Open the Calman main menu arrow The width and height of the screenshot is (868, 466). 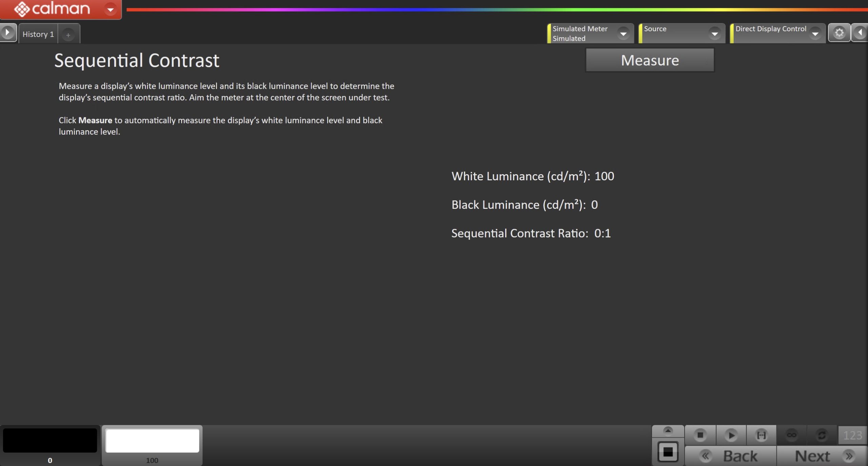(x=110, y=9)
